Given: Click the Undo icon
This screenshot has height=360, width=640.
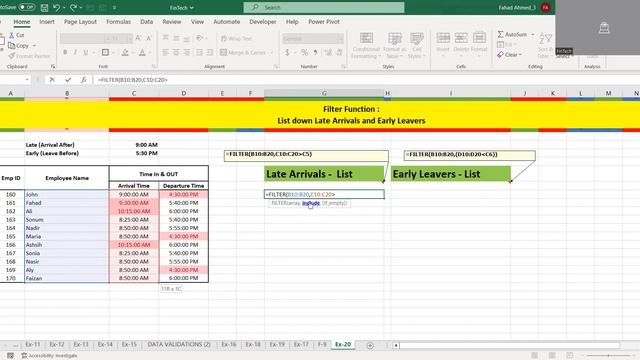Looking at the screenshot, I should coord(56,7).
